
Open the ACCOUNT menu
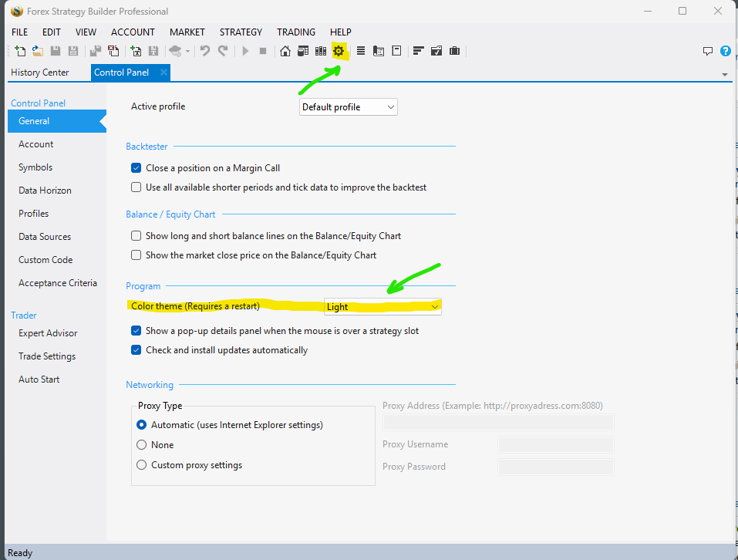133,32
